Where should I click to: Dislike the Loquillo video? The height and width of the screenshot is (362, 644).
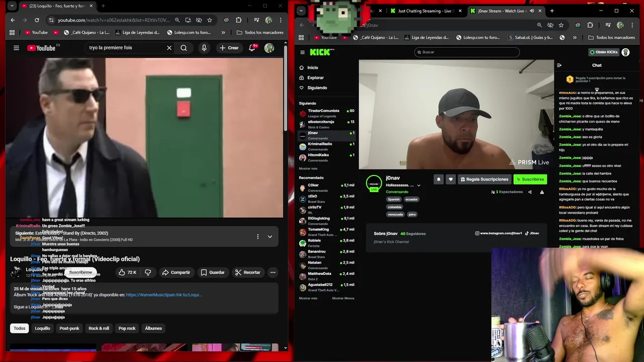pyautogui.click(x=148, y=273)
